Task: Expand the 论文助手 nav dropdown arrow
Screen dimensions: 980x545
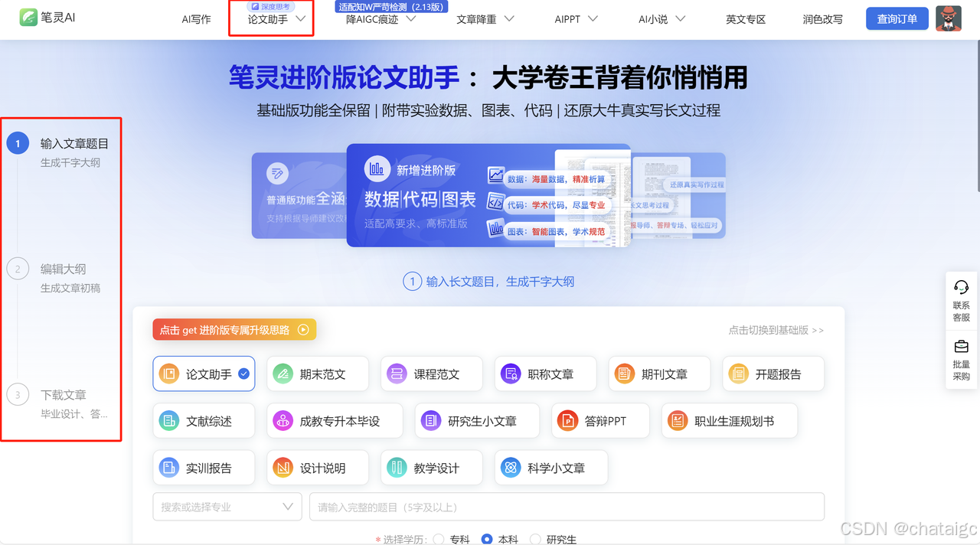Action: 301,19
